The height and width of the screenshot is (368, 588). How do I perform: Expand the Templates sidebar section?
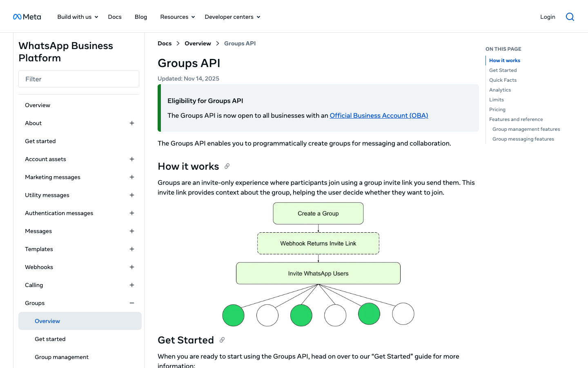pos(132,249)
